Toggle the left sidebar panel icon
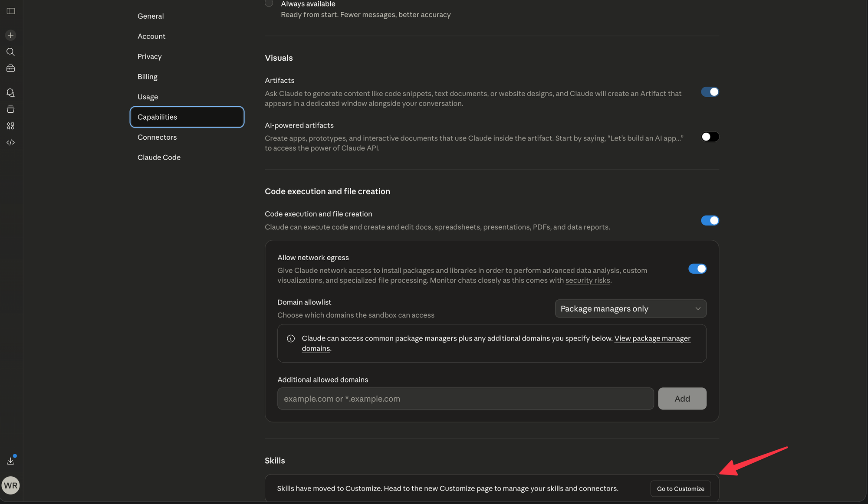Screen dimensions: 868x504 pyautogui.click(x=11, y=11)
